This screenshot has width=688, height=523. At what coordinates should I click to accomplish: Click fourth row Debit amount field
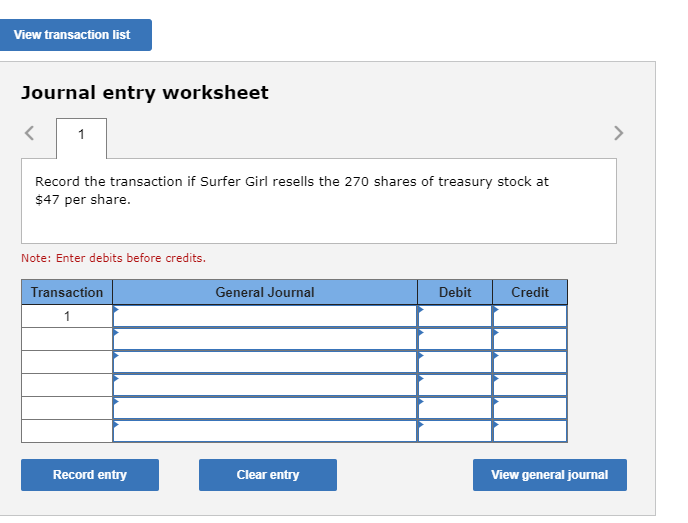tap(455, 385)
